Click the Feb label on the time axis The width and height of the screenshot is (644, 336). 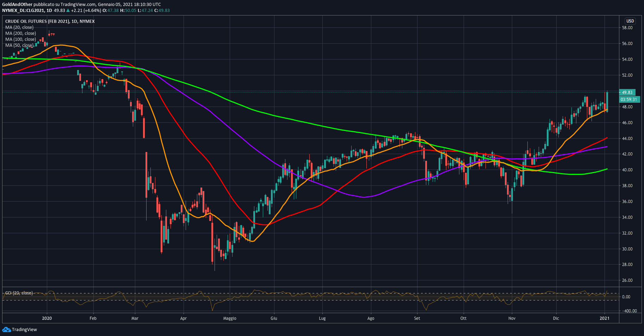[x=93, y=318]
